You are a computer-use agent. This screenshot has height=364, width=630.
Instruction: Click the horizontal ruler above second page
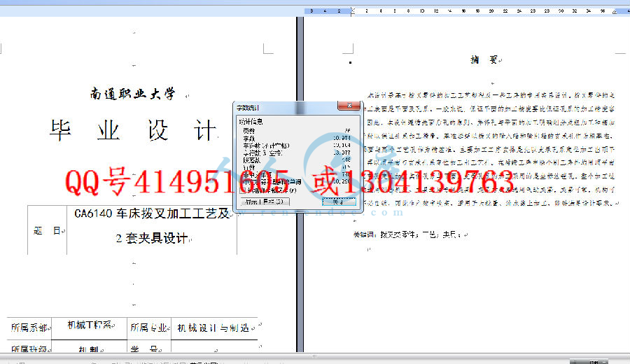pyautogui.click(x=467, y=10)
